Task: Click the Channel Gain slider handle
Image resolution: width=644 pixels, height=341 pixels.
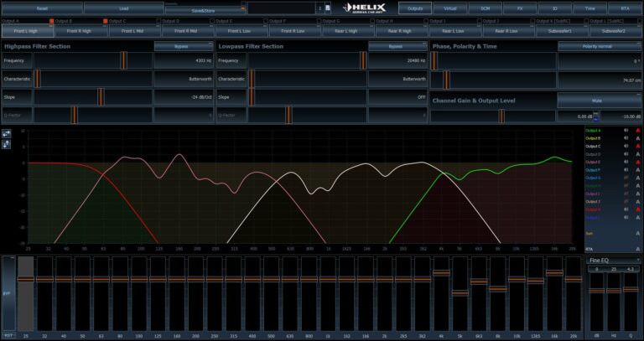Action: 501,116
